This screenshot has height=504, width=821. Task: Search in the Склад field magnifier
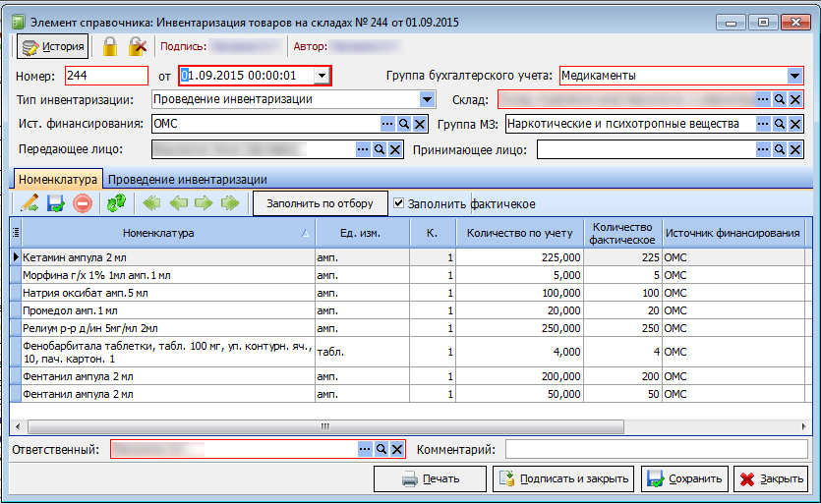tap(780, 99)
